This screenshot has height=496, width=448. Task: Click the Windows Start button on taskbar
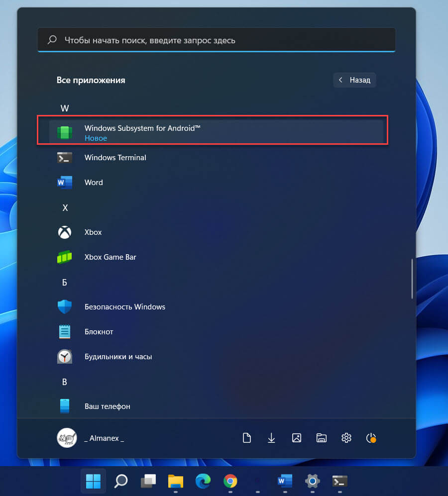click(94, 481)
